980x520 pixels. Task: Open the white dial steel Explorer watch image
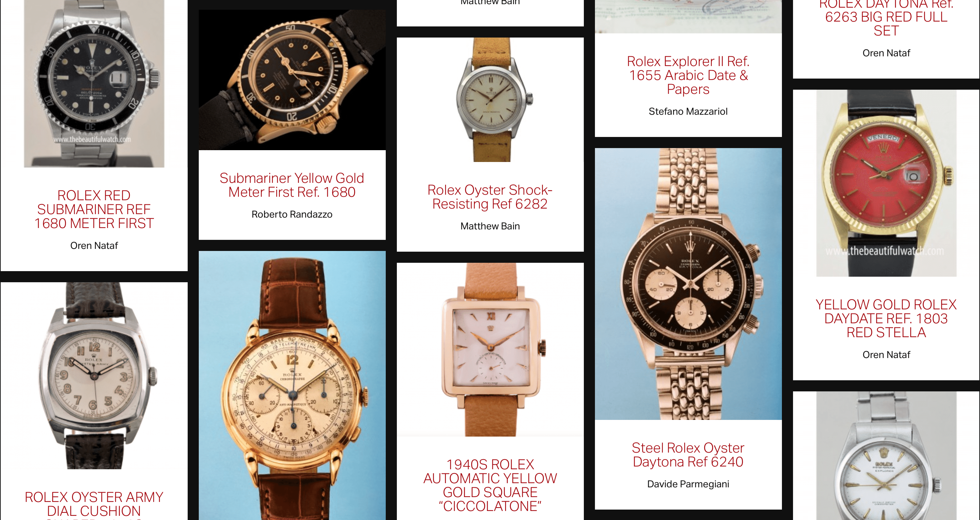click(x=887, y=456)
